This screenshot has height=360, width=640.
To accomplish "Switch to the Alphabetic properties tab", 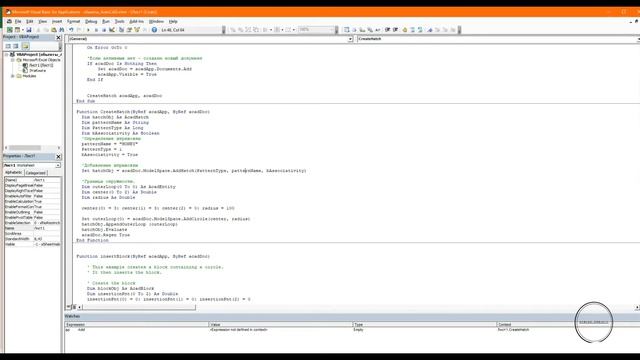I will click(x=13, y=173).
